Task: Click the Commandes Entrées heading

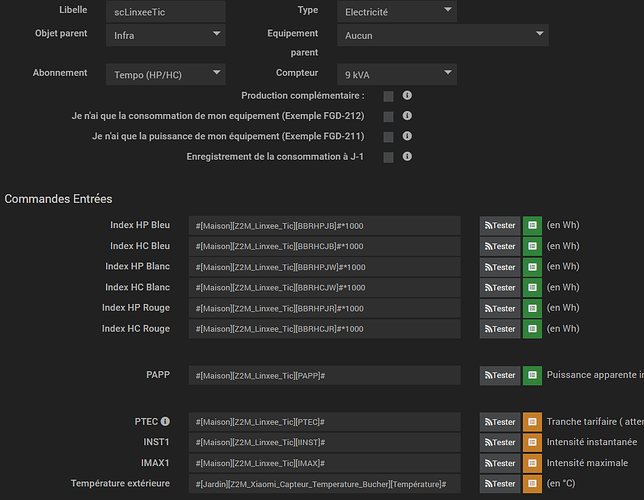Action: 58,199
